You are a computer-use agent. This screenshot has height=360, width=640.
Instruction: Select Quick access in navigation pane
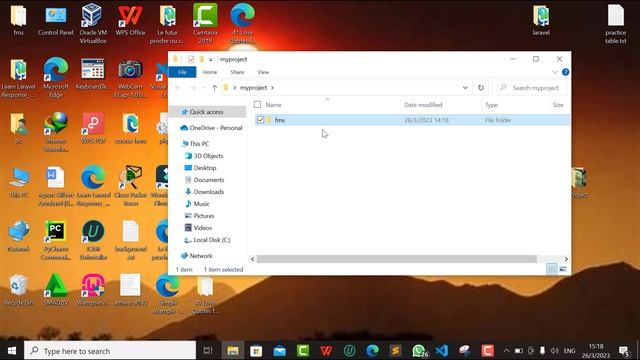(x=207, y=111)
